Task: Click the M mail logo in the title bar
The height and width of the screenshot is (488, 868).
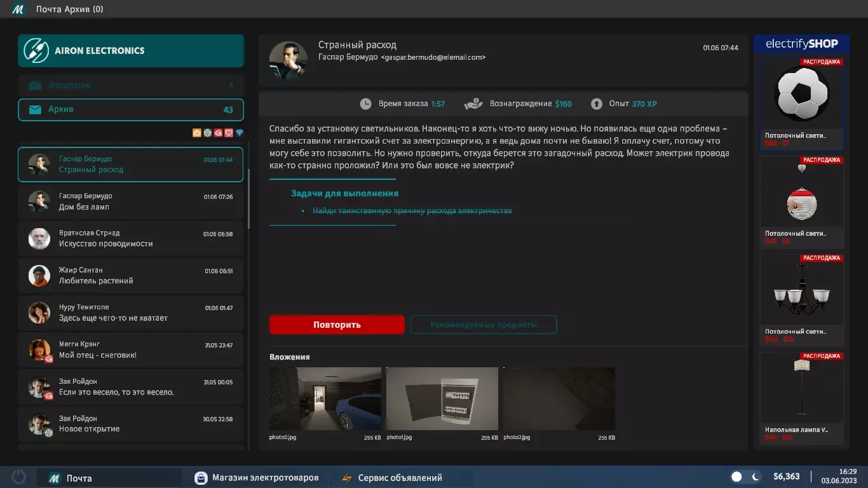Action: point(18,10)
